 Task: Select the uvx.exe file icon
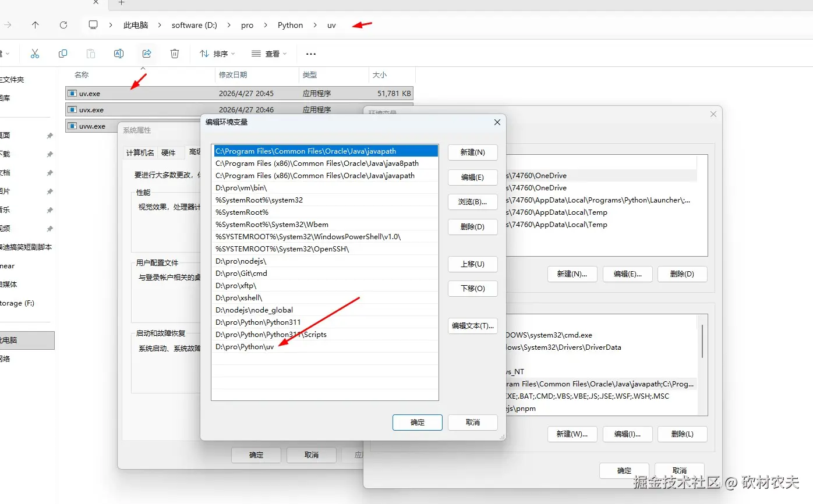coord(72,109)
